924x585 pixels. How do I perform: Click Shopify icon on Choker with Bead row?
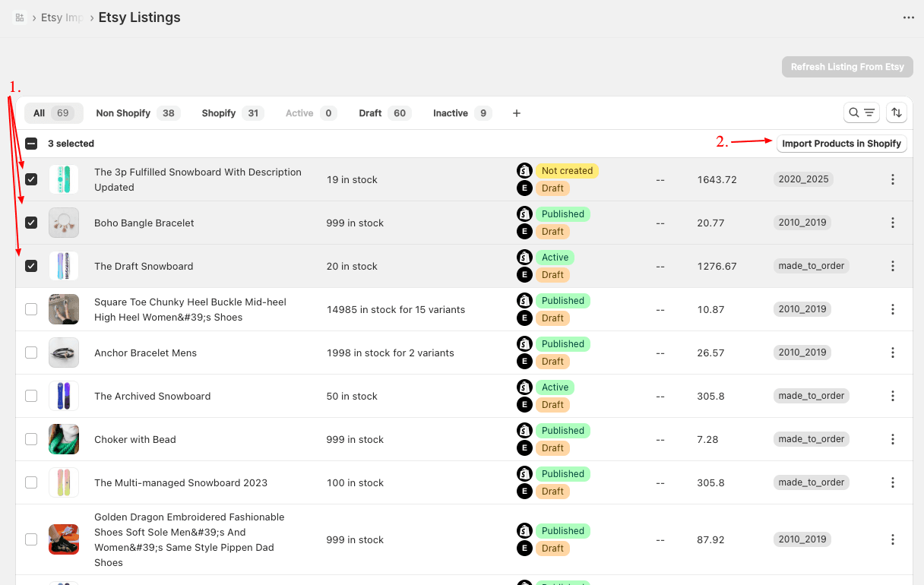point(524,431)
